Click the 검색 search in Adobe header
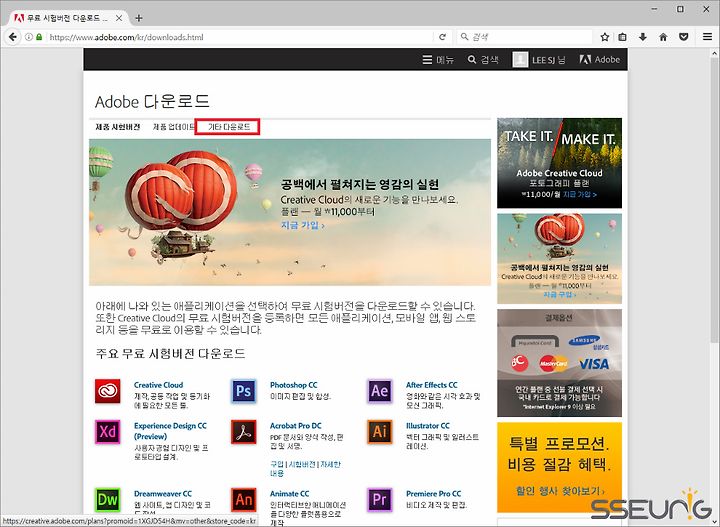720x527 pixels. click(483, 60)
